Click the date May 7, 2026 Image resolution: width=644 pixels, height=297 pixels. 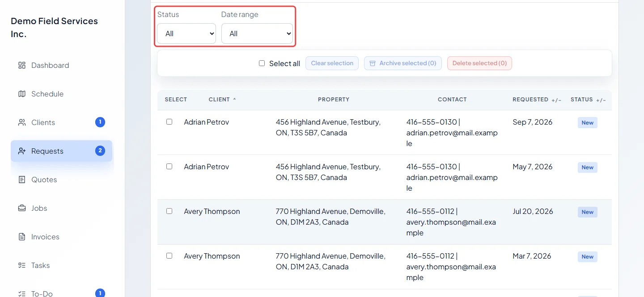pos(533,167)
